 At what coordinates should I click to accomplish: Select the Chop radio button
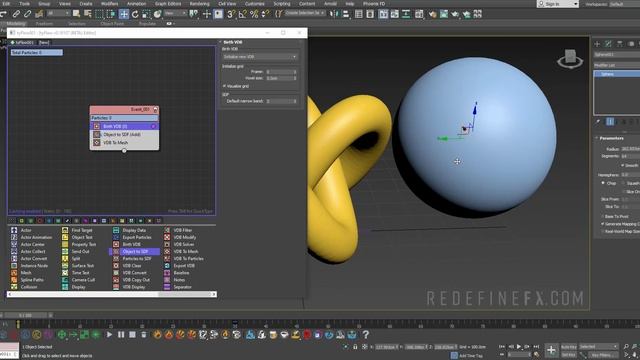603,183
